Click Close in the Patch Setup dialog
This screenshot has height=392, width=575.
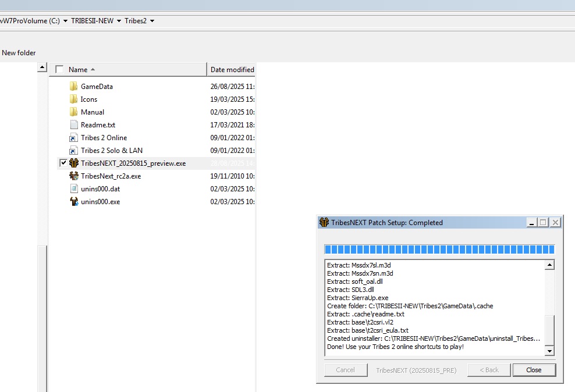click(534, 370)
